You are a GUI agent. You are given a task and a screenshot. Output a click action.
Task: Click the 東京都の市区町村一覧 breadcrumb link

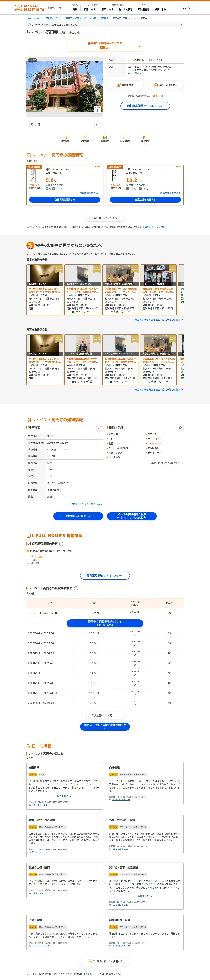point(76,18)
